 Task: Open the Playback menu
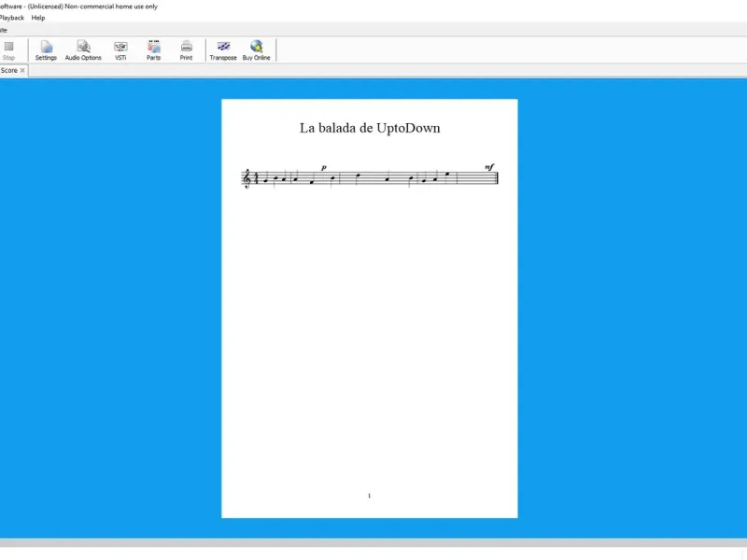pos(12,18)
